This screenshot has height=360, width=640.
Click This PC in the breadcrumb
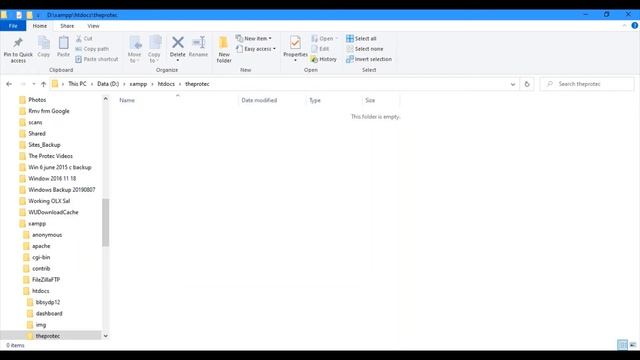77,84
